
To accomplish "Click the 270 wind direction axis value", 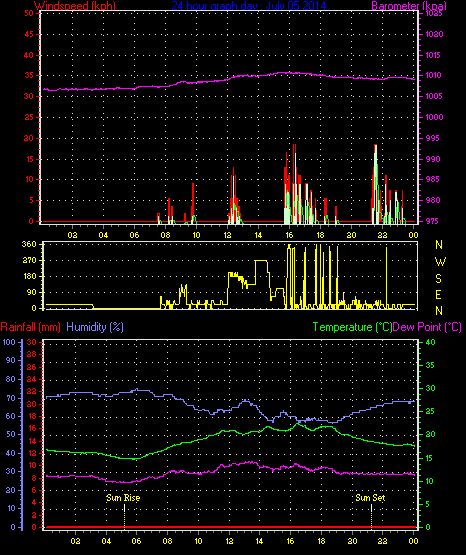I will point(29,261).
